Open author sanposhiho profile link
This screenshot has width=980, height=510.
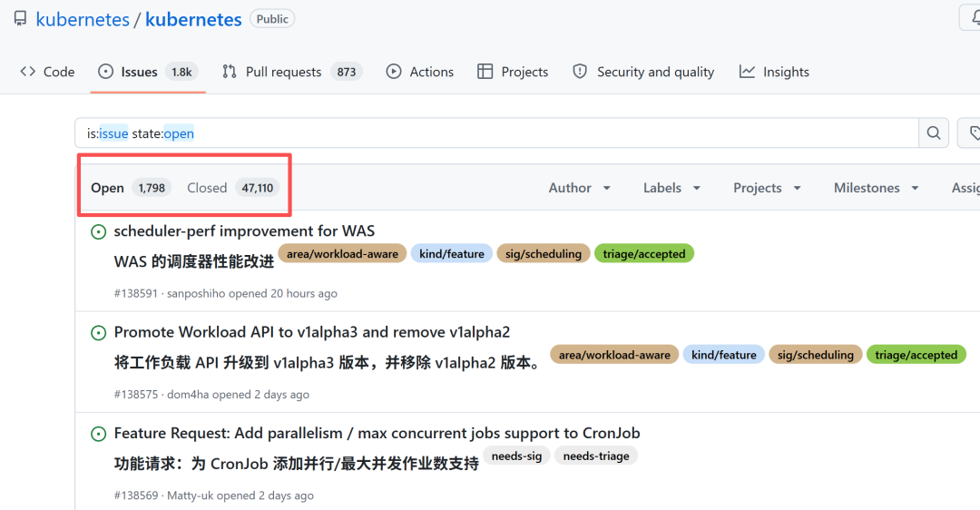[x=196, y=293]
